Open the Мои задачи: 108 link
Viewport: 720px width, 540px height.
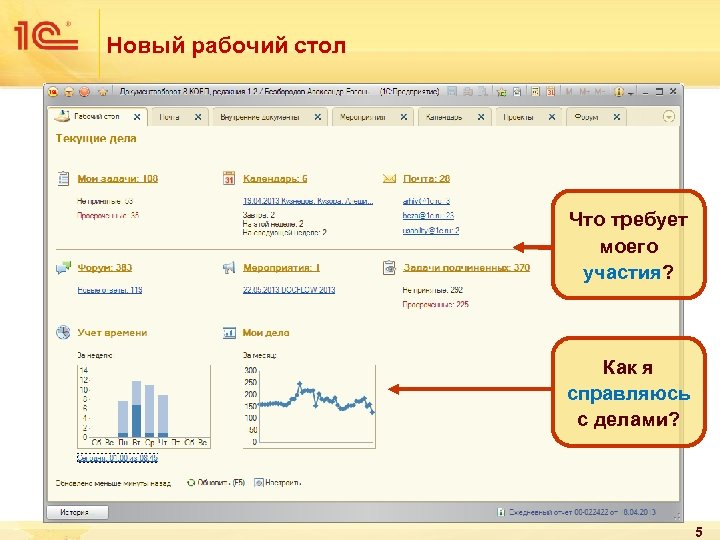coord(118,179)
